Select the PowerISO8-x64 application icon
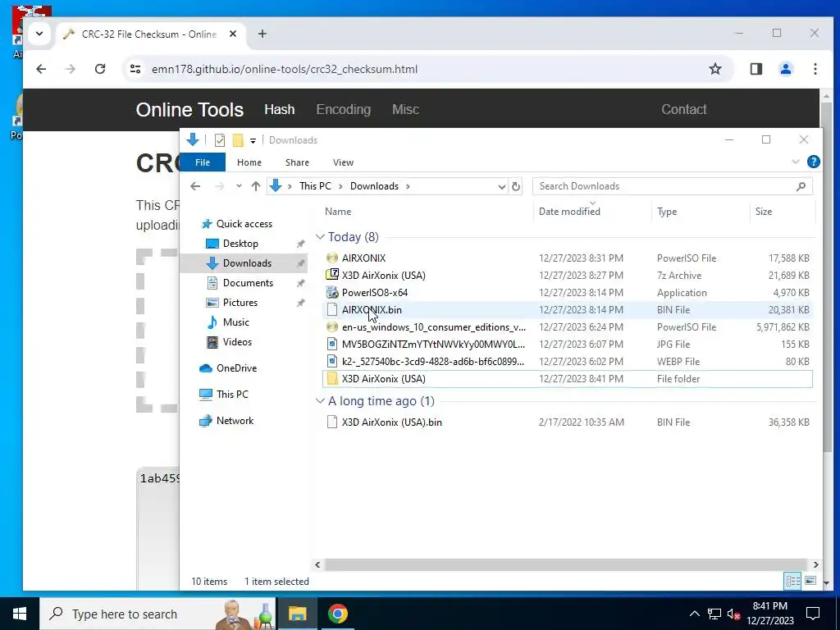Image resolution: width=840 pixels, height=630 pixels. click(x=332, y=293)
